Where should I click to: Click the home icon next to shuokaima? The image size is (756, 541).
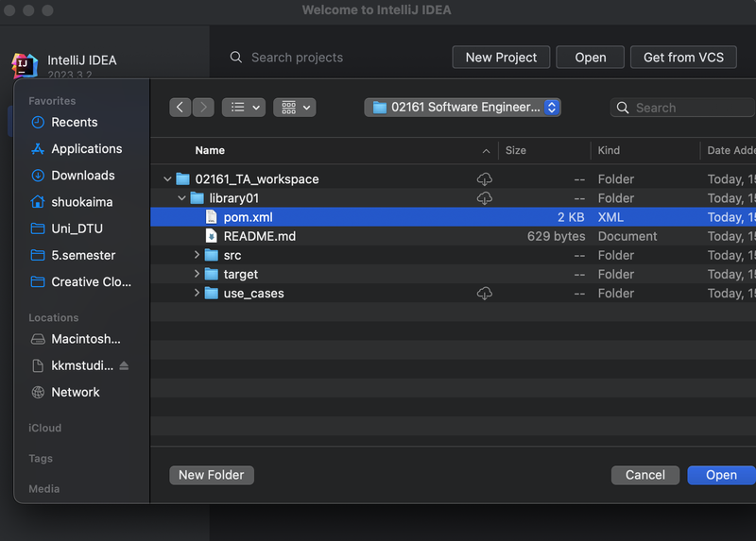[x=38, y=202]
